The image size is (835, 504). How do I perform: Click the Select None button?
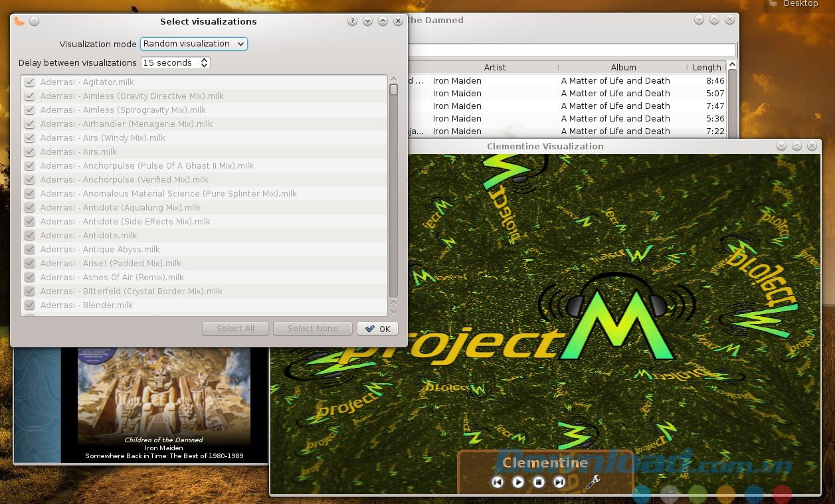[312, 329]
